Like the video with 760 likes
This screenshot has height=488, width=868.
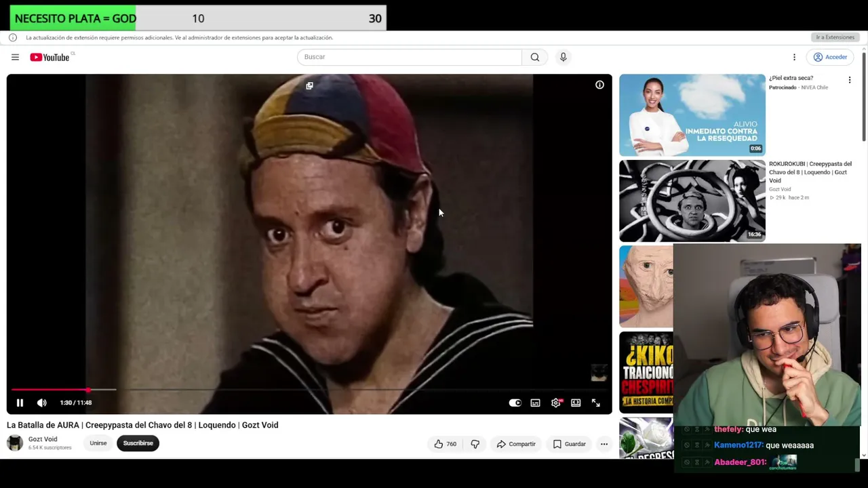click(446, 444)
